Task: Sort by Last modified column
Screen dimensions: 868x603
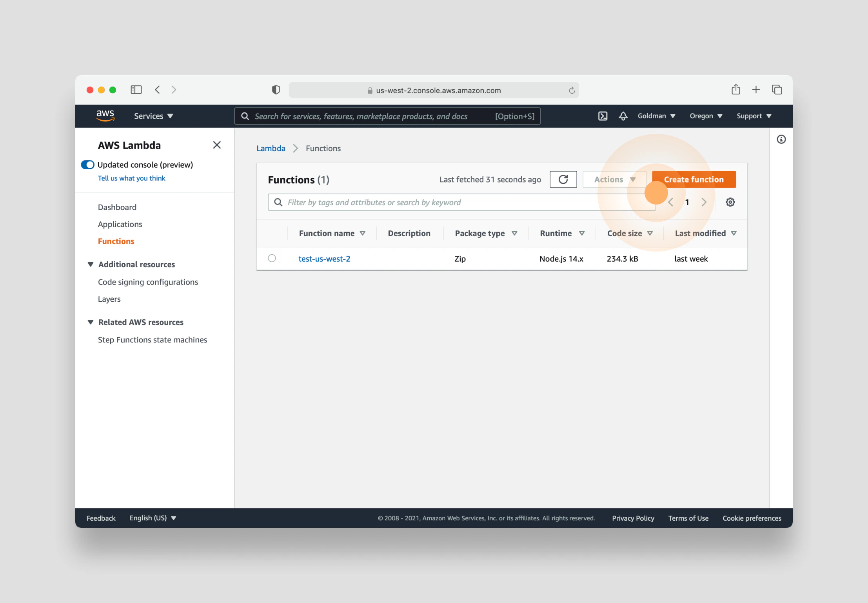Action: point(705,234)
